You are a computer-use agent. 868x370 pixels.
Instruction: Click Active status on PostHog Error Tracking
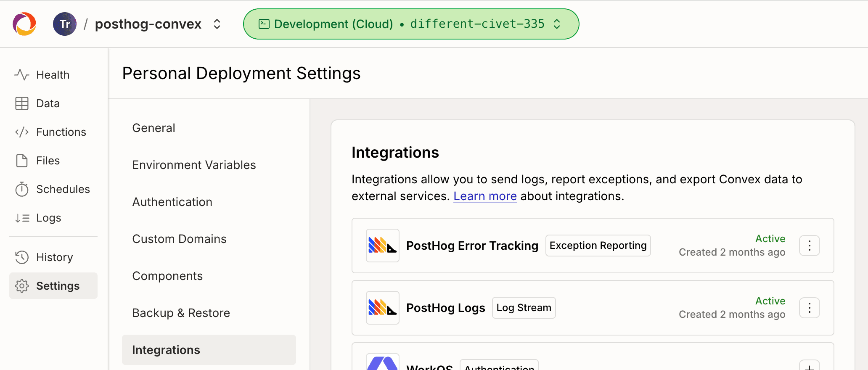(770, 238)
